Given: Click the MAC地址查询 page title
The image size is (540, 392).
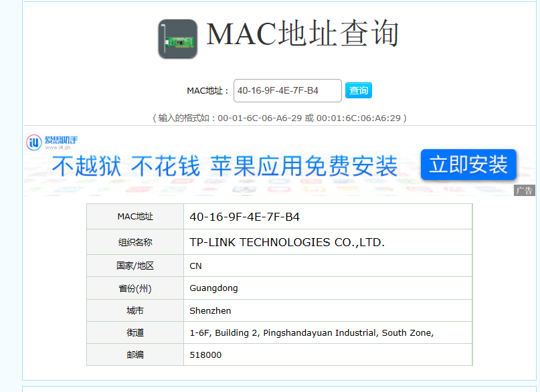Looking at the screenshot, I should tap(302, 33).
